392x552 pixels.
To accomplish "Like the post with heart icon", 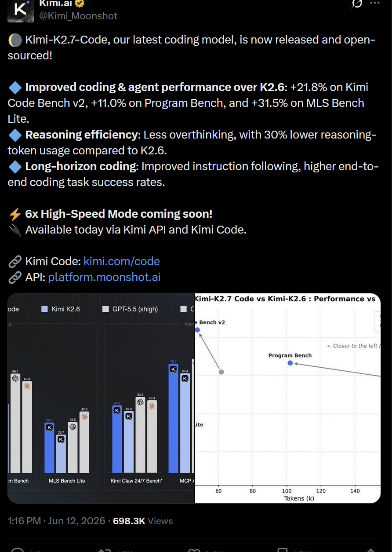I will (194, 550).
